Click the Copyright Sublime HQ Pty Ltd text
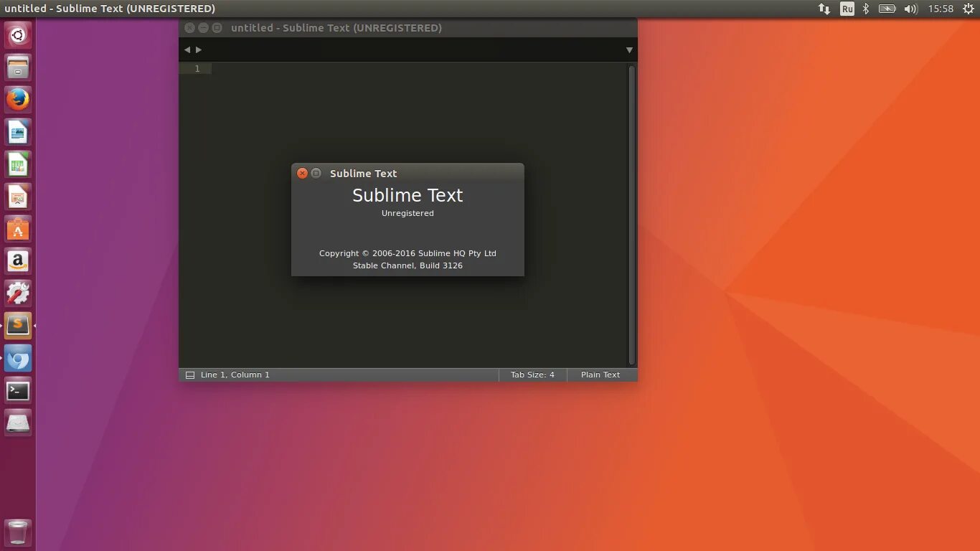The width and height of the screenshot is (980, 551). (407, 253)
